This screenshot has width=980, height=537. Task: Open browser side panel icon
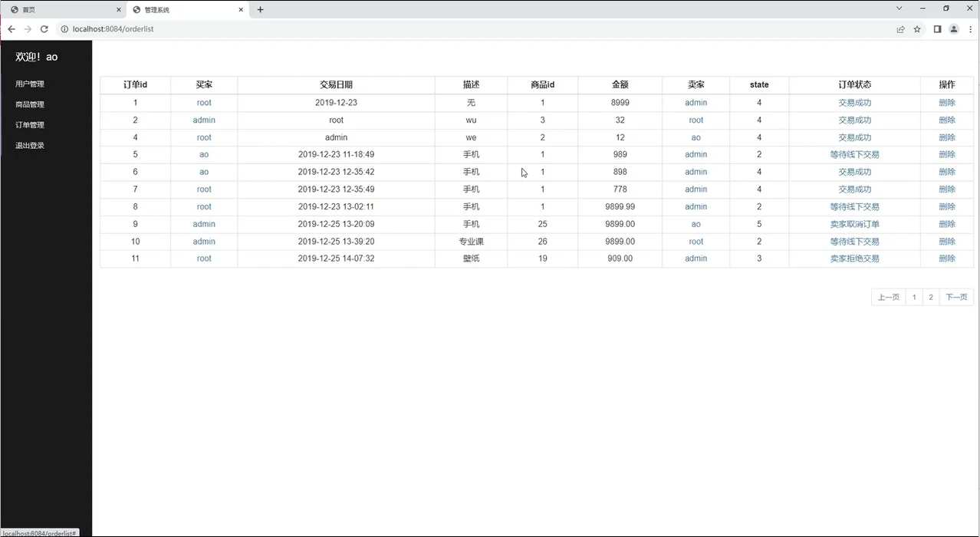[937, 29]
